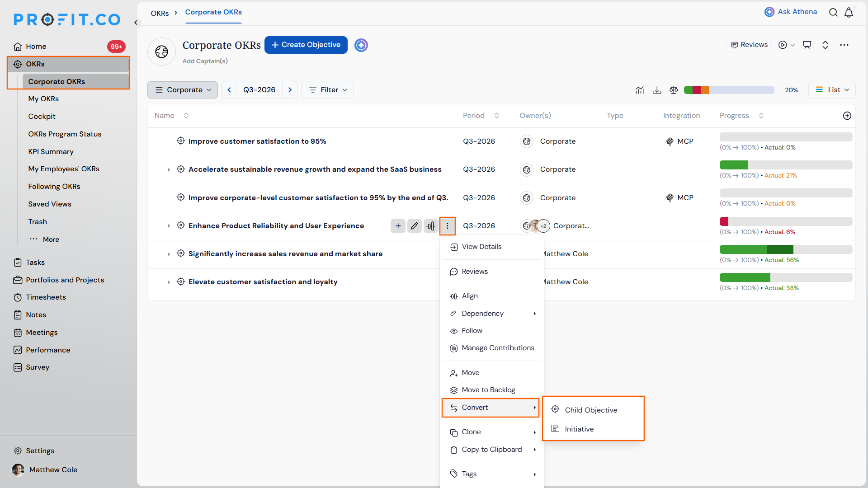Click the download icon in toolbar
This screenshot has width=868, height=488.
coord(657,90)
